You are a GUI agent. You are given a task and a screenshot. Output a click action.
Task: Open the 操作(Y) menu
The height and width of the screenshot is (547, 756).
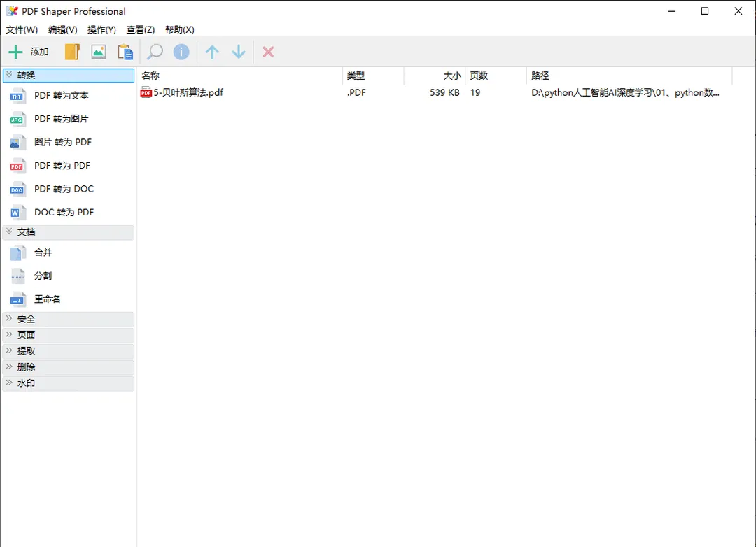(x=101, y=29)
